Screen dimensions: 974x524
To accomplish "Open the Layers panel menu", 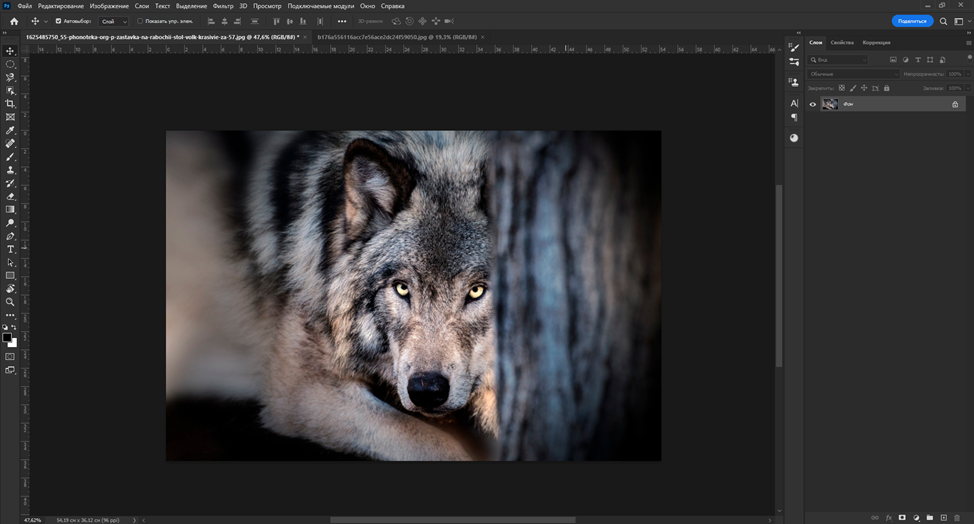I will [x=968, y=43].
